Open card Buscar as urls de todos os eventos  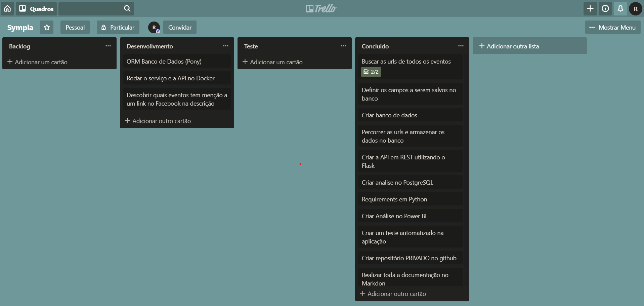pyautogui.click(x=411, y=67)
